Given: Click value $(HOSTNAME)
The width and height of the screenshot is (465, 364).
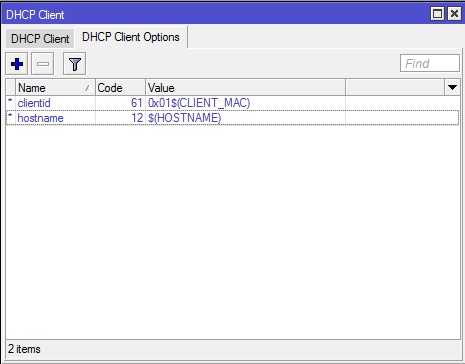Looking at the screenshot, I should point(184,118).
